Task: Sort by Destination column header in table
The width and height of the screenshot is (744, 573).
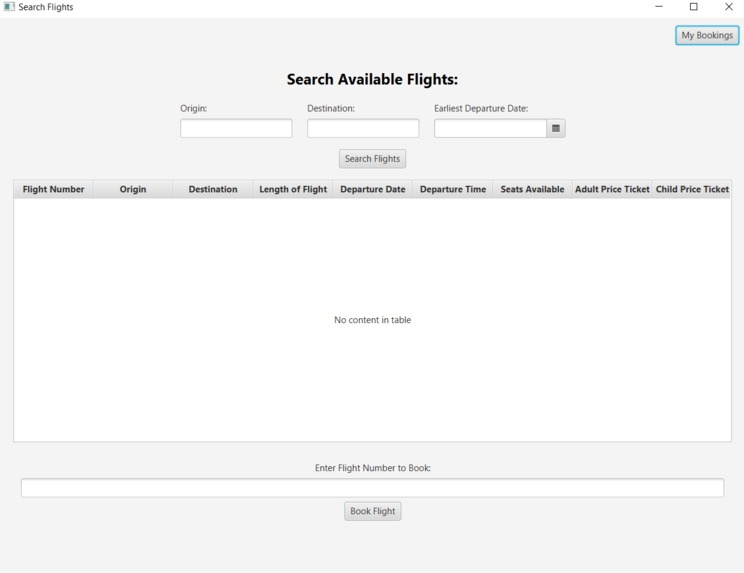Action: (x=213, y=189)
